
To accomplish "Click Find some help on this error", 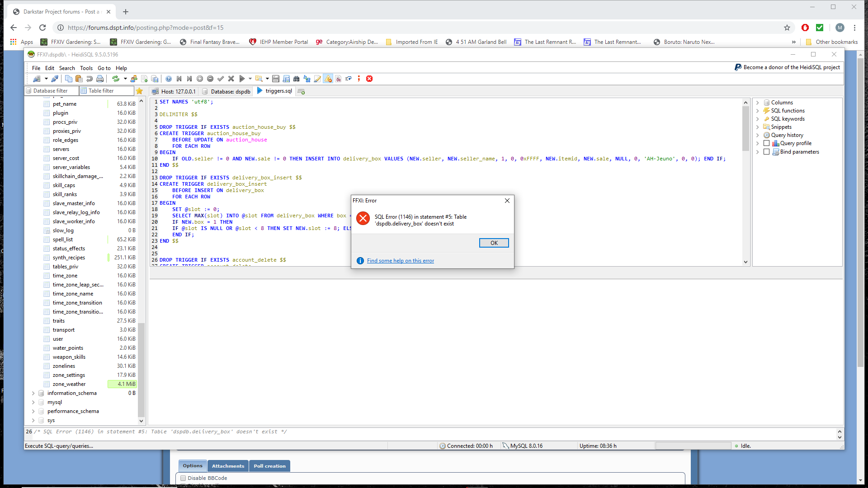I will [400, 261].
